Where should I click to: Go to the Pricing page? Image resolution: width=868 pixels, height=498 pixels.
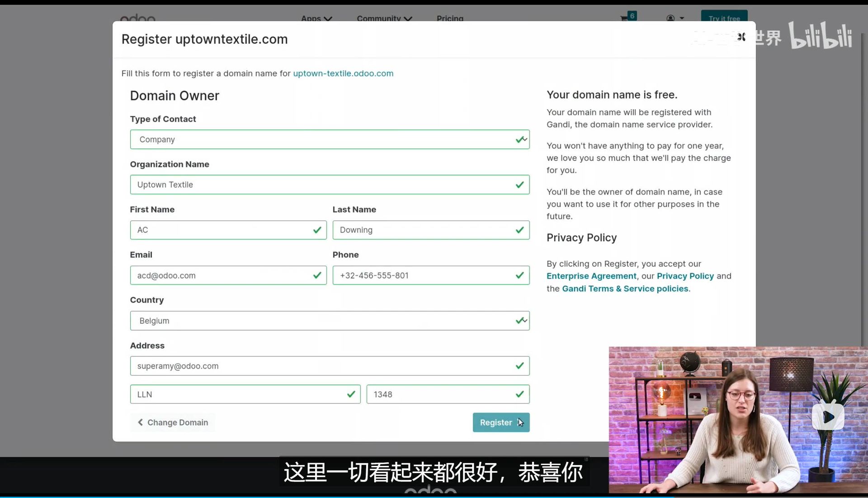[x=450, y=18]
